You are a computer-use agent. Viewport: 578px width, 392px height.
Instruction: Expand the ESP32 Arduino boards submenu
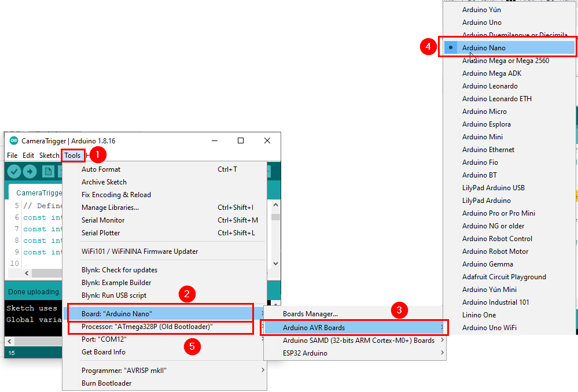(x=355, y=353)
